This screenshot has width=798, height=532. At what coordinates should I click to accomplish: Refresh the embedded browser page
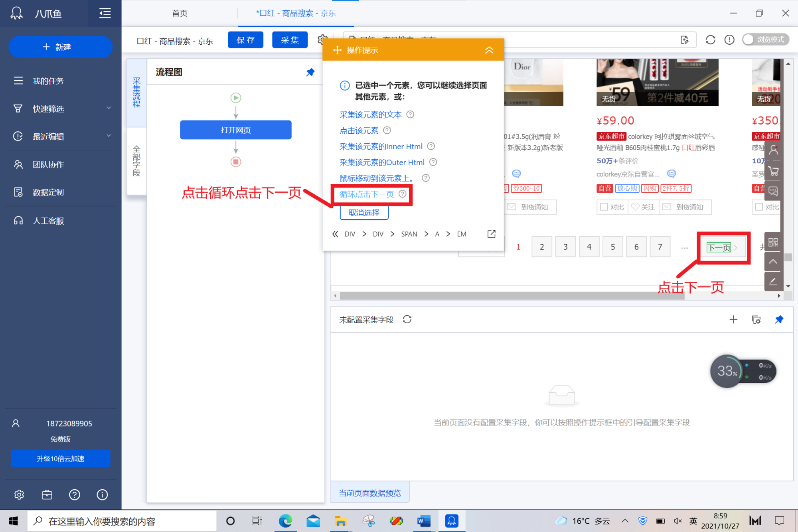[710, 40]
